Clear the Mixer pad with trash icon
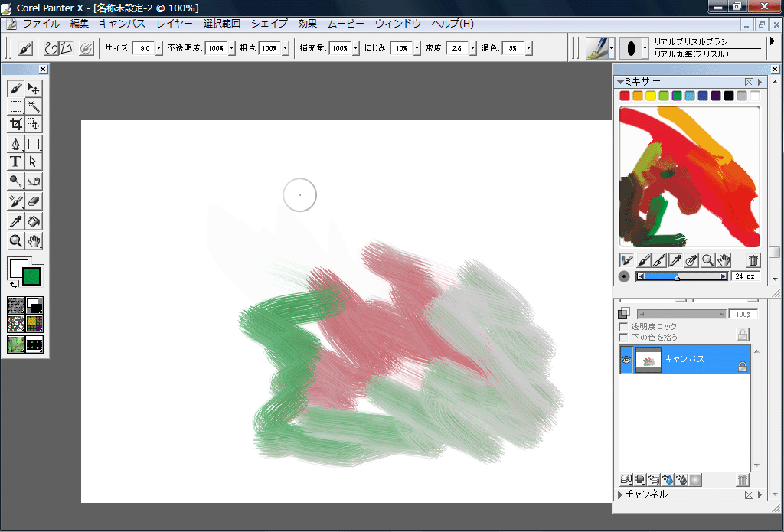The width and height of the screenshot is (784, 532). [x=753, y=260]
